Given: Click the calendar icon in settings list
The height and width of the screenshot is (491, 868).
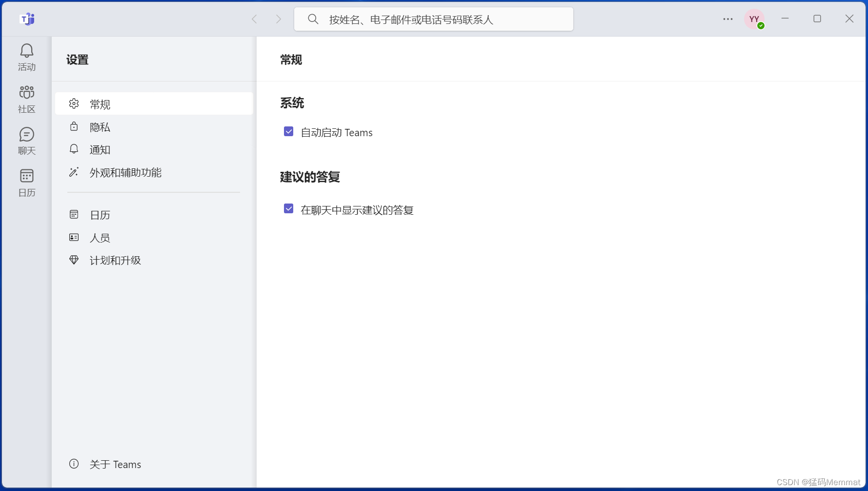Looking at the screenshot, I should [x=74, y=214].
